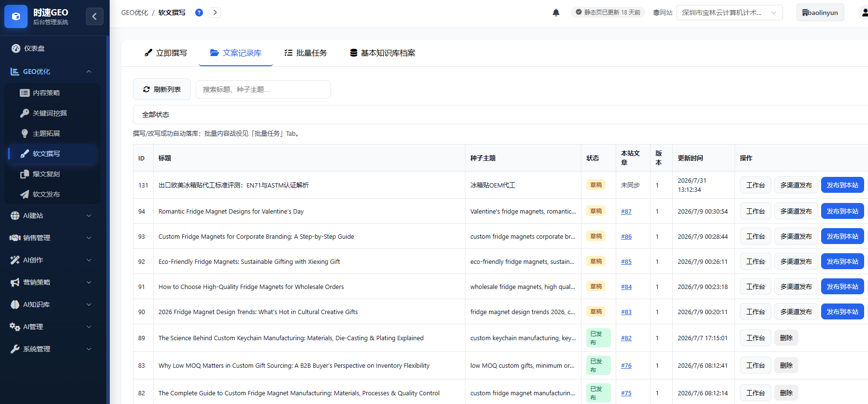Click the static page updated status badge
The height and width of the screenshot is (404, 868).
click(x=608, y=13)
